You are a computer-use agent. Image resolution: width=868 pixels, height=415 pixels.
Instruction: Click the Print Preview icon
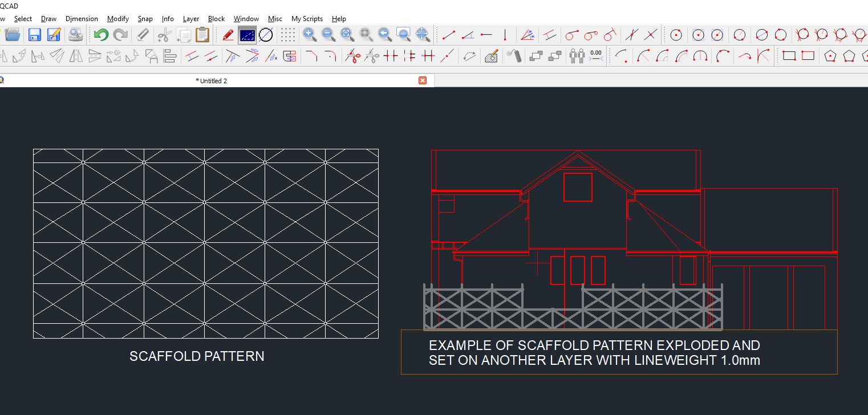click(x=75, y=35)
